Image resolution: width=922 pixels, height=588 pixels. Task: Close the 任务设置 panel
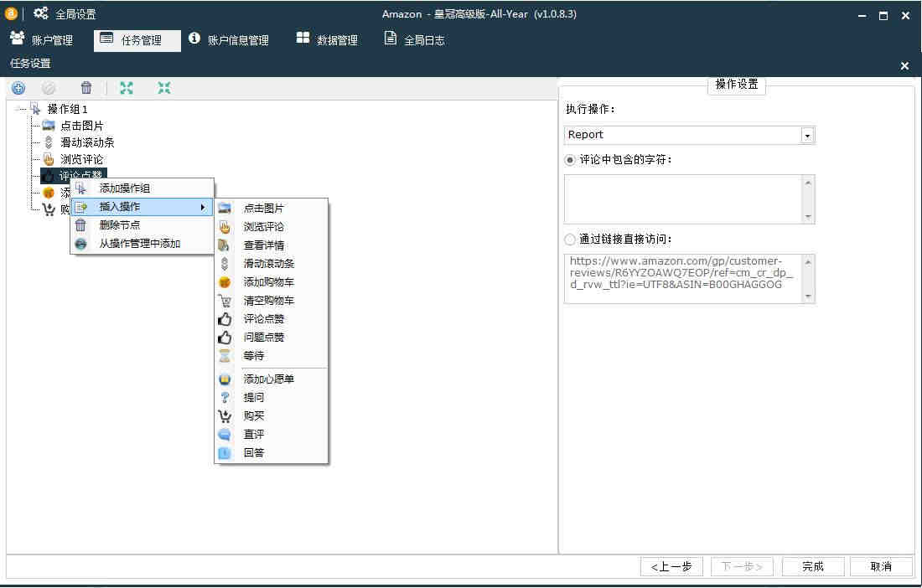point(905,66)
